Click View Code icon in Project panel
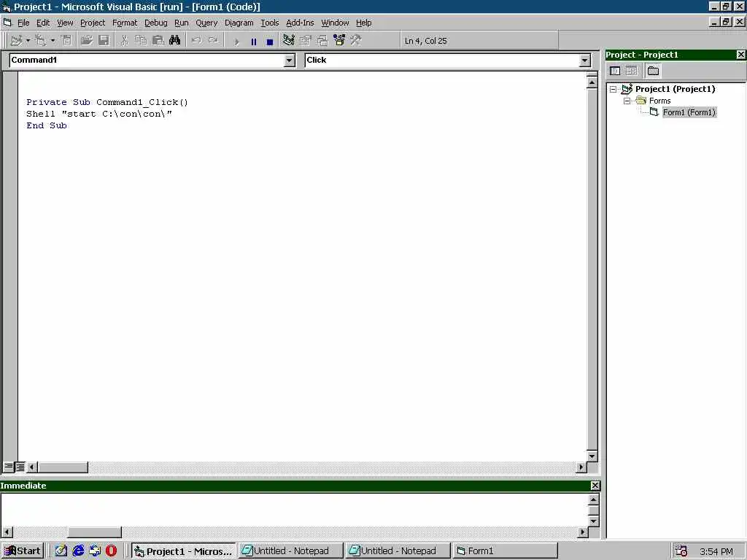Viewport: 747px width, 560px height. click(x=615, y=71)
